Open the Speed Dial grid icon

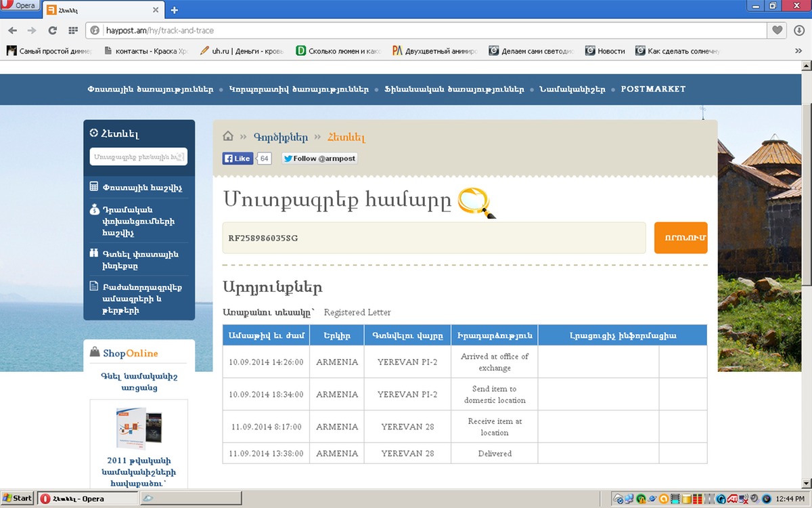point(73,30)
